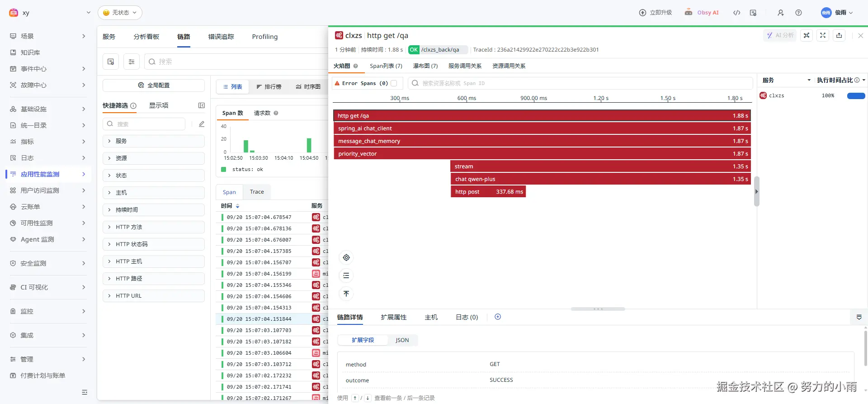The height and width of the screenshot is (404, 868).
Task: Edit quick filters with the pencil icon
Action: pyautogui.click(x=202, y=124)
